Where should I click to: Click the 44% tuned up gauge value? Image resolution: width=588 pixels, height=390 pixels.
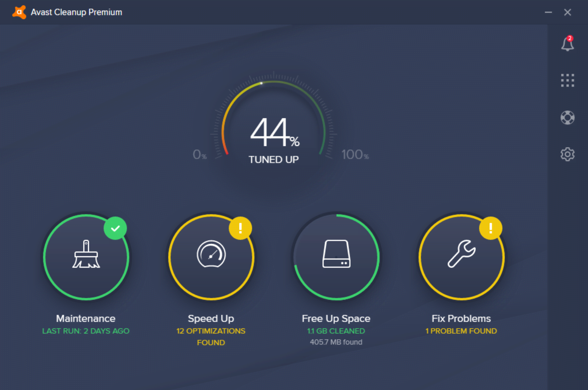pos(274,132)
